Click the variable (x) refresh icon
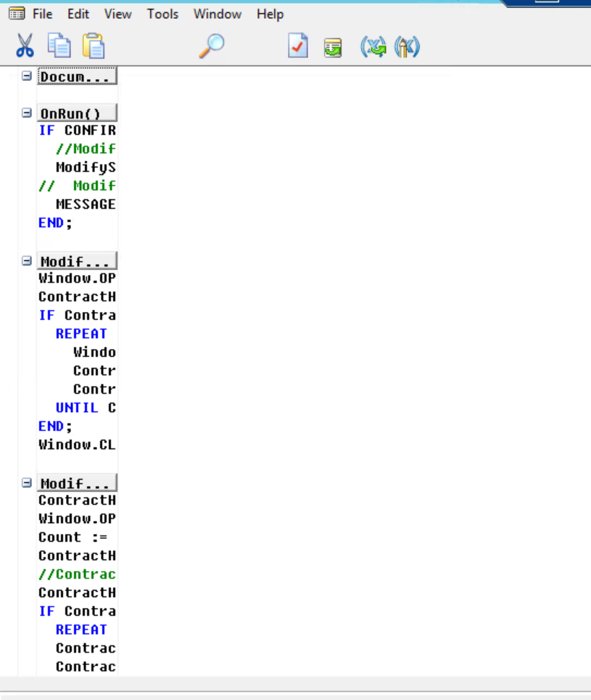This screenshot has height=700, width=591. coord(373,46)
